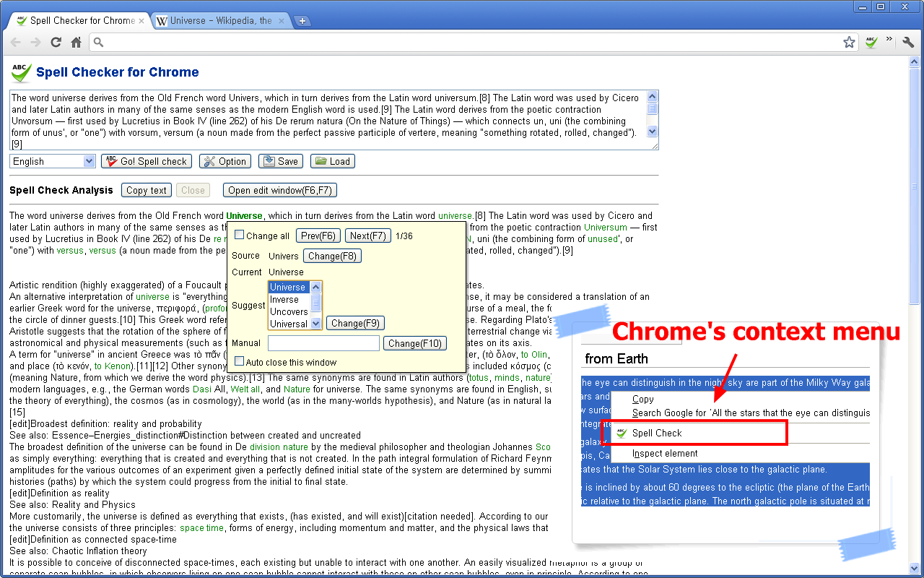Click "Open edit window(F6,F7)" button
This screenshot has width=924, height=578.
(279, 190)
